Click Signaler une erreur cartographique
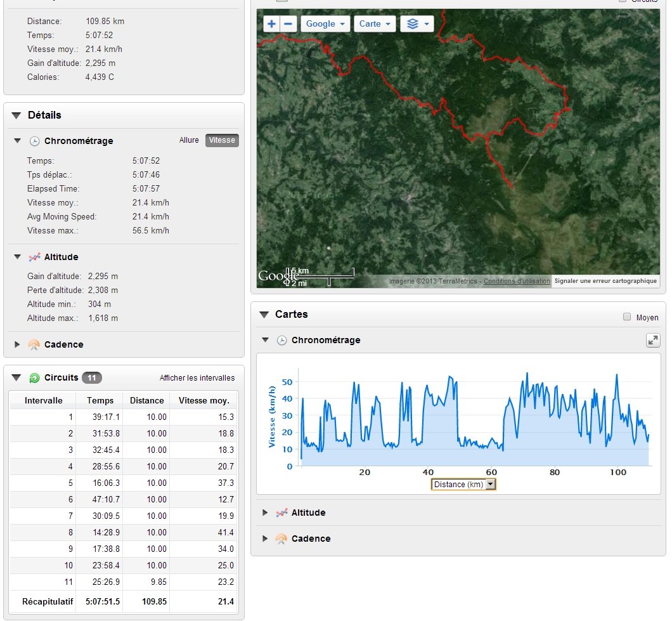 [x=605, y=281]
